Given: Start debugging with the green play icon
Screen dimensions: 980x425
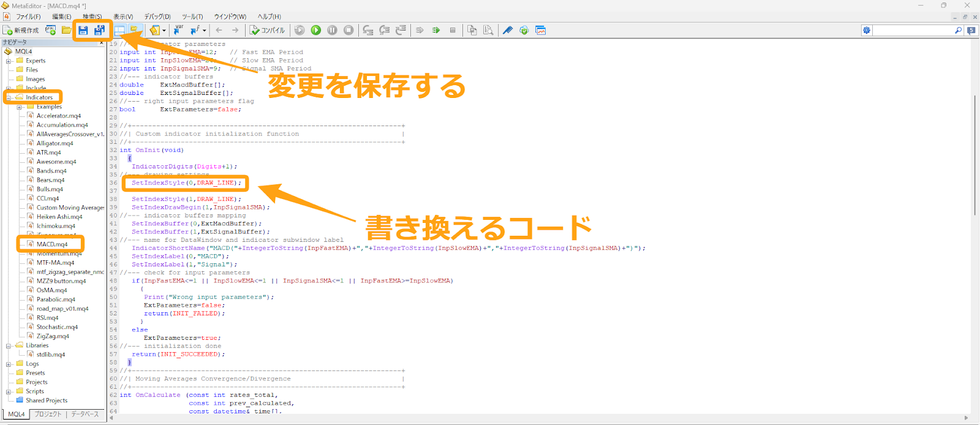Looking at the screenshot, I should coord(316,30).
